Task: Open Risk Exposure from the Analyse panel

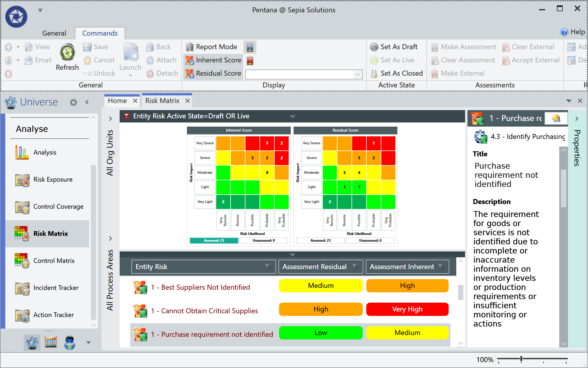Action: tap(53, 179)
